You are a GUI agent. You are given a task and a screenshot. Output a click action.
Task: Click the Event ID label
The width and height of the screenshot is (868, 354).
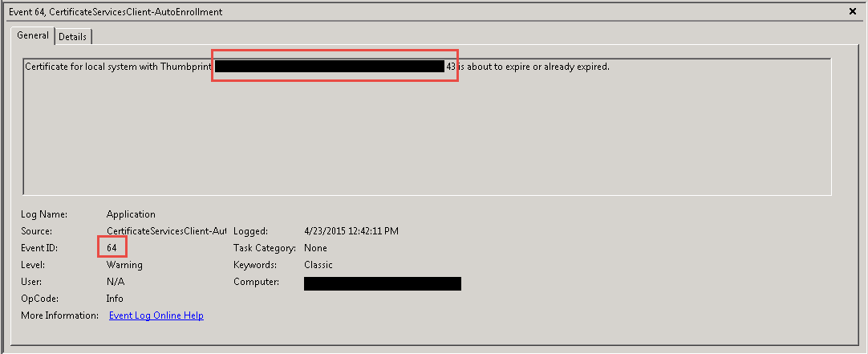pos(39,247)
